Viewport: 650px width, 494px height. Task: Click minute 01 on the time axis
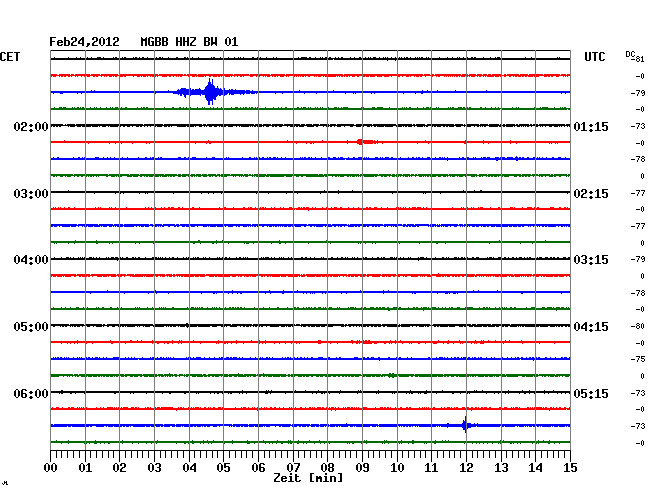85,467
